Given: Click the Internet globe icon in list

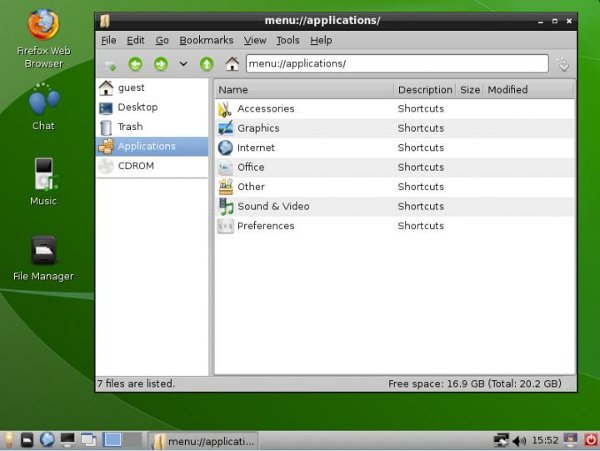Looking at the screenshot, I should pyautogui.click(x=225, y=148).
